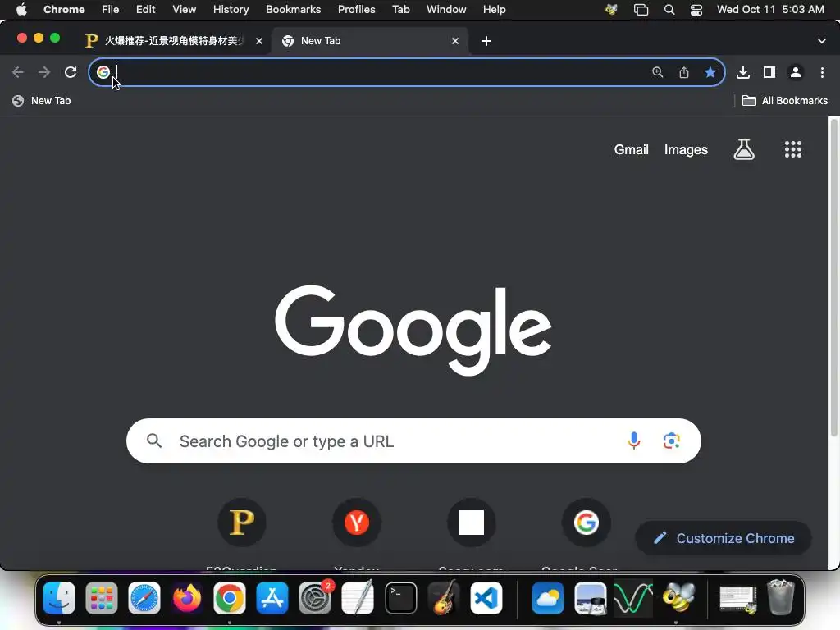
Task: Open Search Labs flask icon
Action: pyautogui.click(x=744, y=149)
